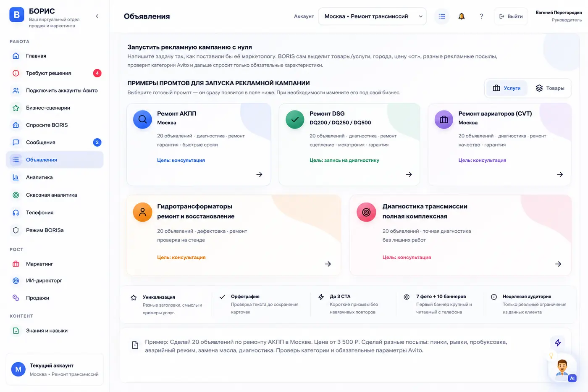The height and width of the screenshot is (392, 588).
Task: Click the help question mark icon
Action: click(481, 16)
